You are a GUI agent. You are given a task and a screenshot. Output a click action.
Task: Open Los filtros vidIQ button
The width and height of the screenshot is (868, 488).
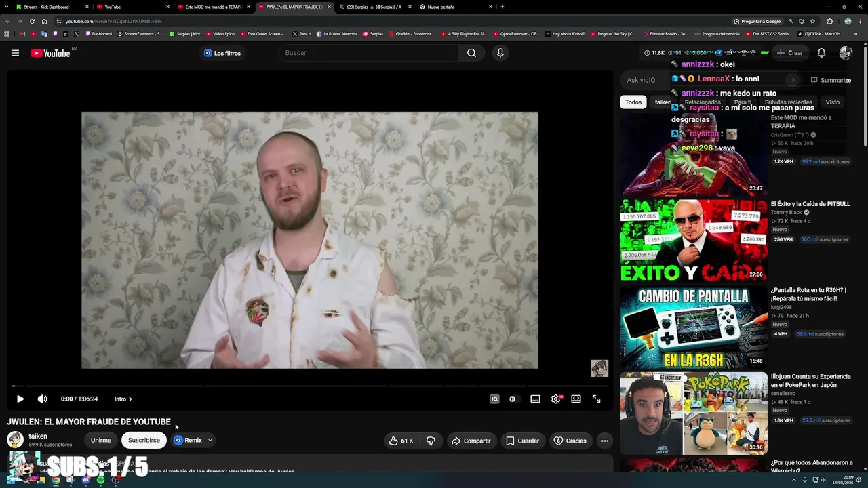pos(222,53)
